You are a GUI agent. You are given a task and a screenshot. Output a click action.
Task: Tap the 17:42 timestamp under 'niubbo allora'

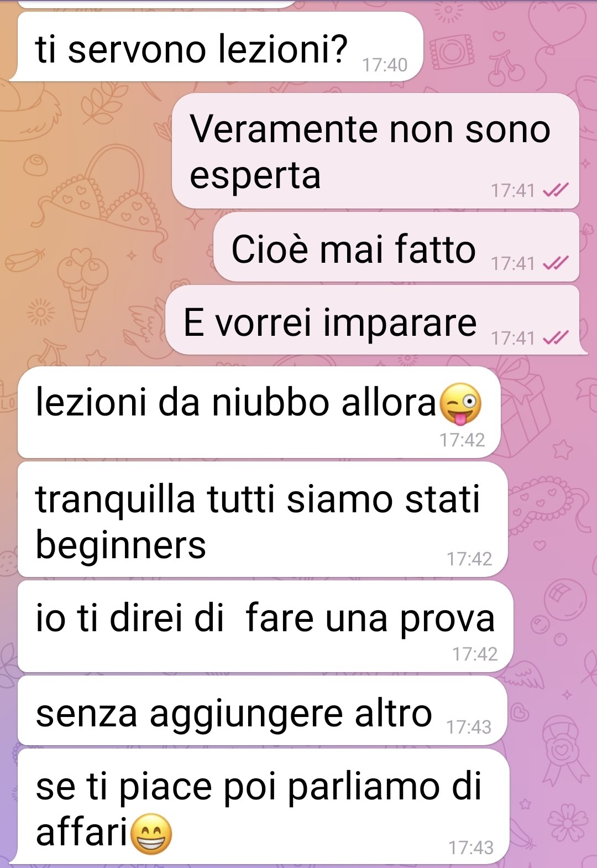462,440
